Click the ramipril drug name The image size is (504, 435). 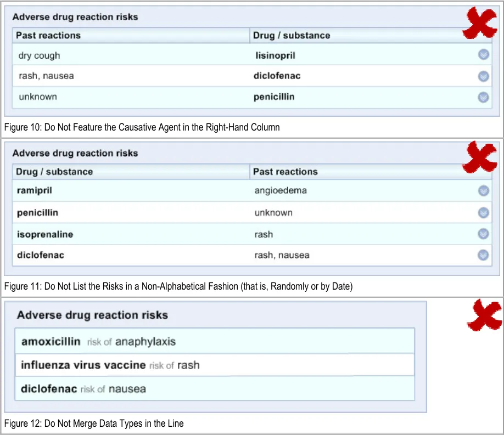pos(35,191)
